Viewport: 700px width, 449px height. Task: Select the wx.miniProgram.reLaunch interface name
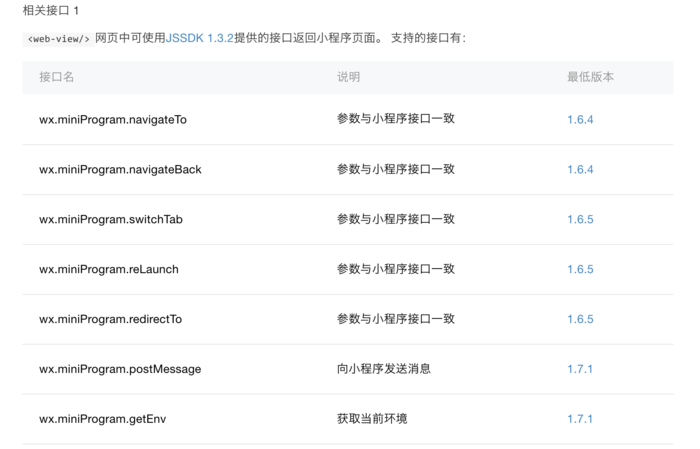(x=109, y=270)
